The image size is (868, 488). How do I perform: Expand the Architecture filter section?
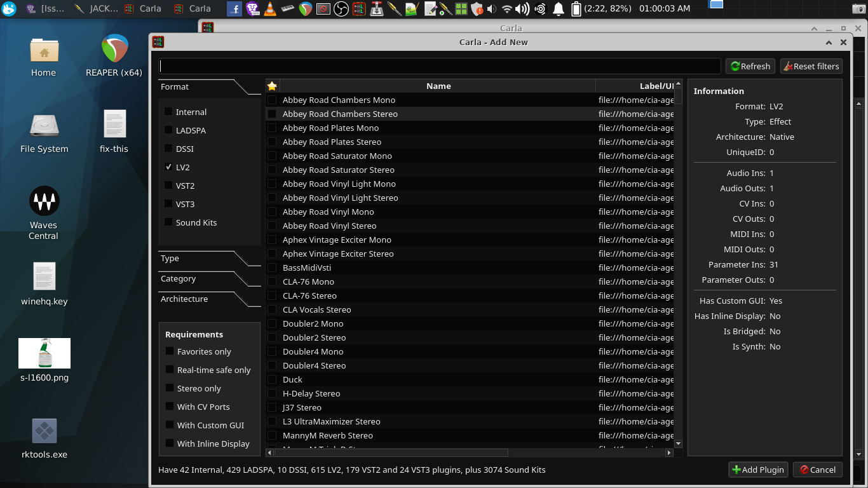tap(209, 299)
